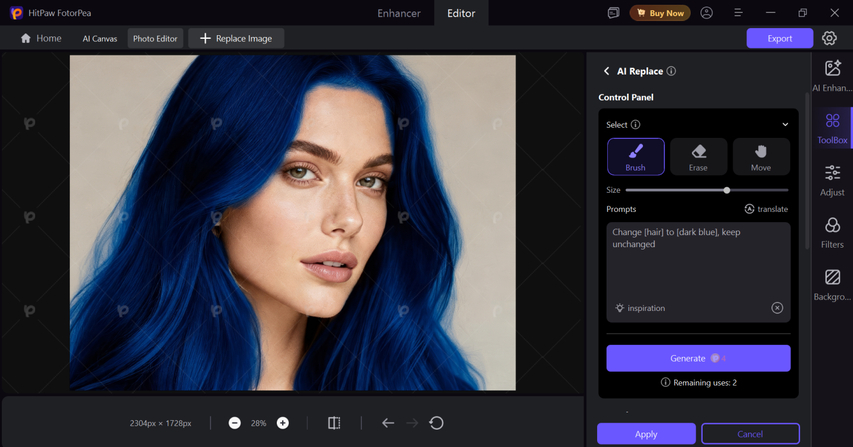Click the Export button
The width and height of the screenshot is (853, 447).
pyautogui.click(x=780, y=38)
